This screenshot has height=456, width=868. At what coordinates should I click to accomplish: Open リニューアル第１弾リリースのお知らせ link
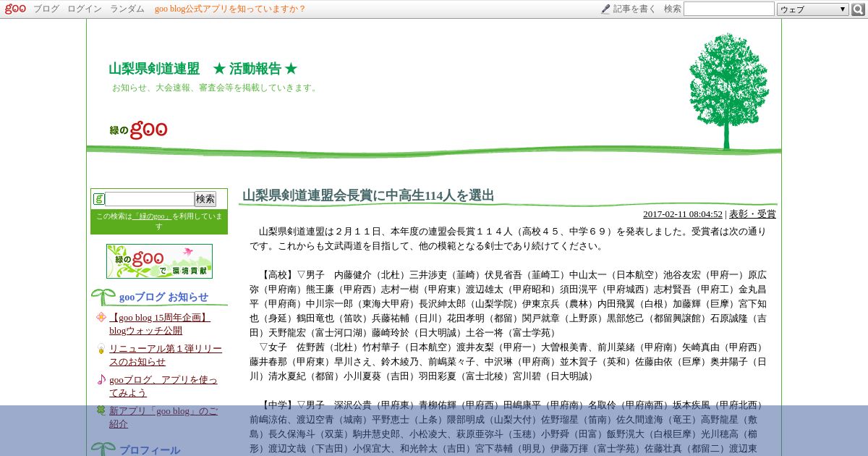pos(166,355)
